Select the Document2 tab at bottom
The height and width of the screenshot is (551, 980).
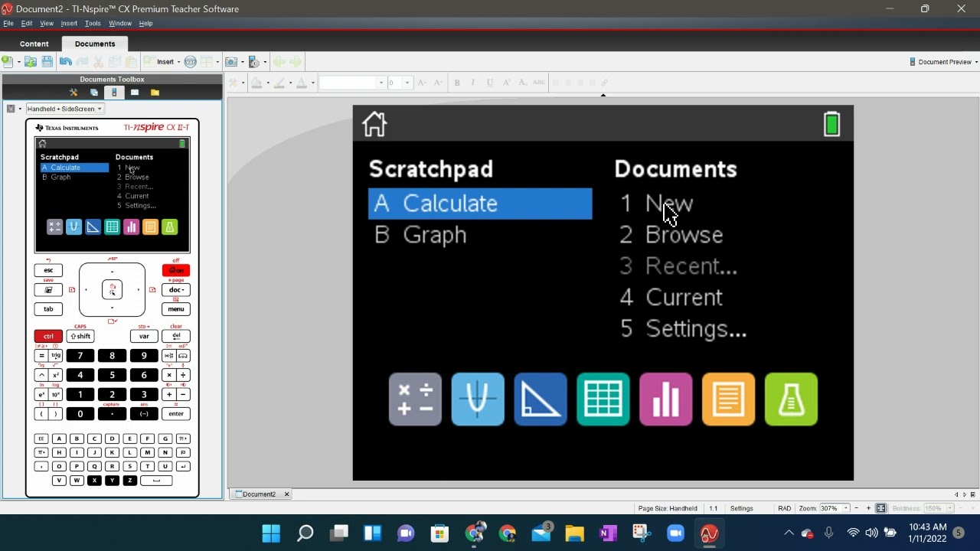click(x=260, y=494)
